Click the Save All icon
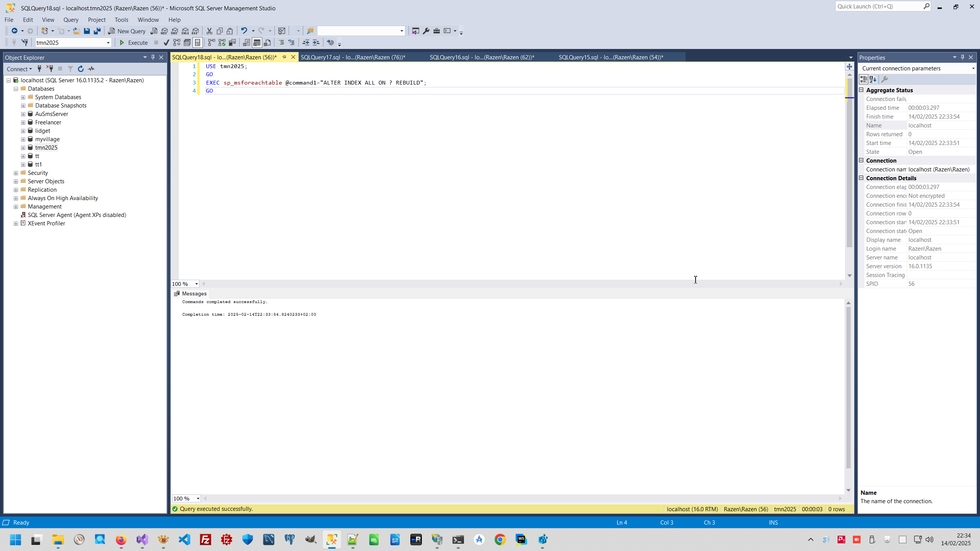 click(97, 31)
